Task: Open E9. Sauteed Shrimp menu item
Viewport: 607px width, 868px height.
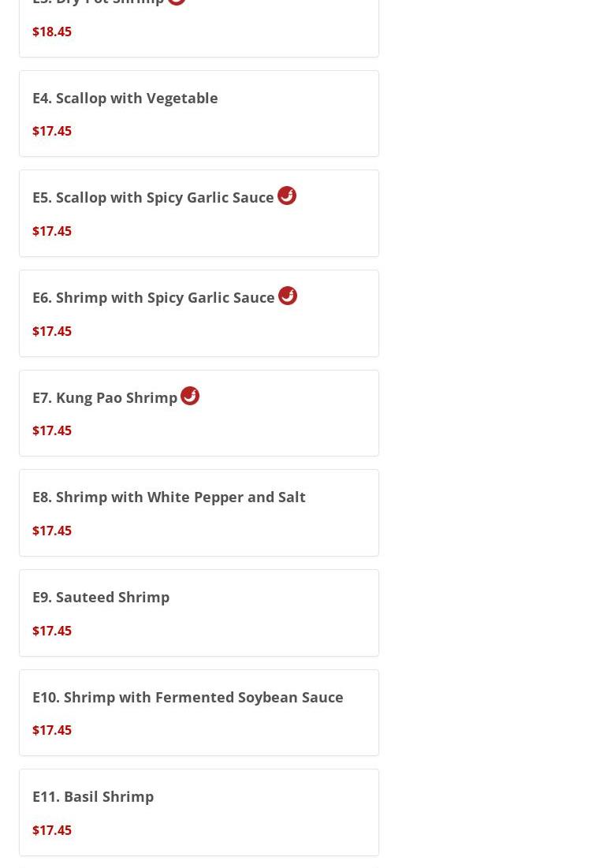Action: (101, 597)
